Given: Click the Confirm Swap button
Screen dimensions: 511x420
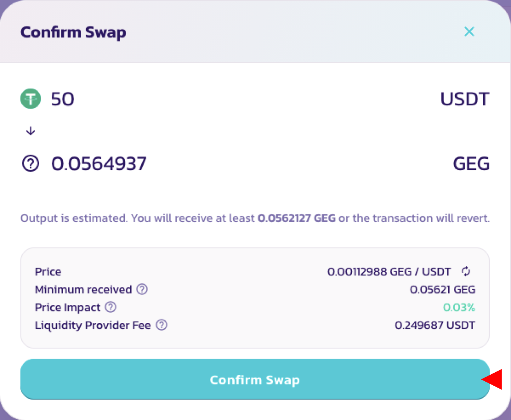Looking at the screenshot, I should (255, 379).
